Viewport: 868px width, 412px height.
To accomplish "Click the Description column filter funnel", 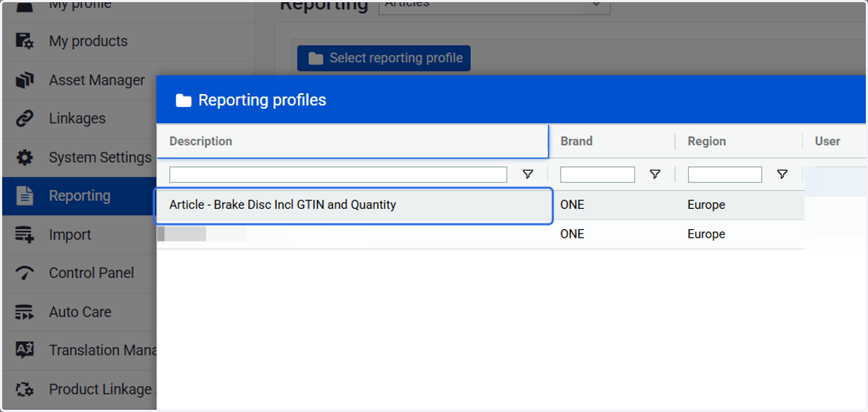I will click(528, 174).
